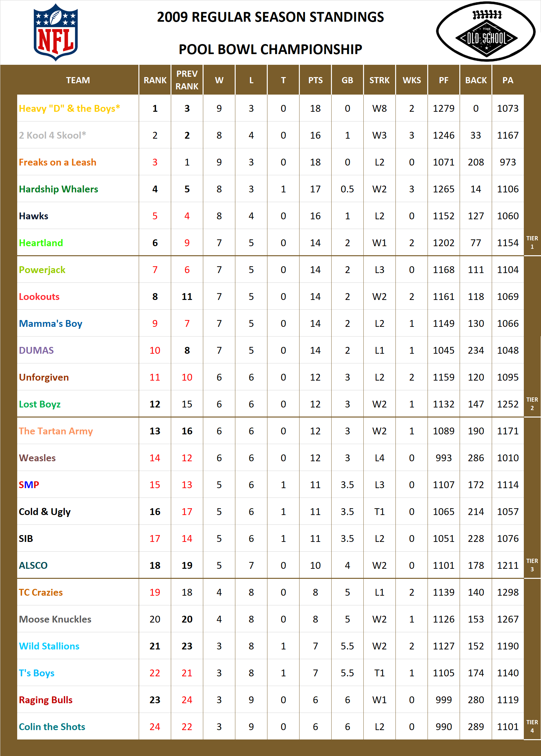Select the Wild Stallions team name

49,646
